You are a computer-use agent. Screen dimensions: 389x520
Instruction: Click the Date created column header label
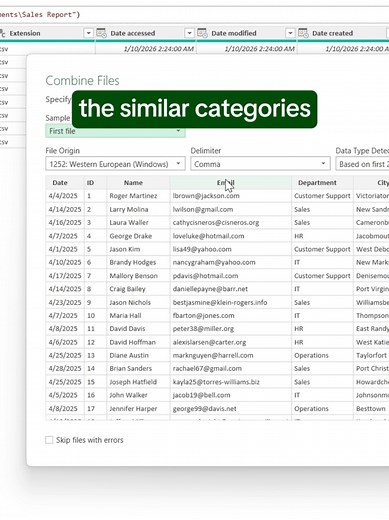click(332, 33)
